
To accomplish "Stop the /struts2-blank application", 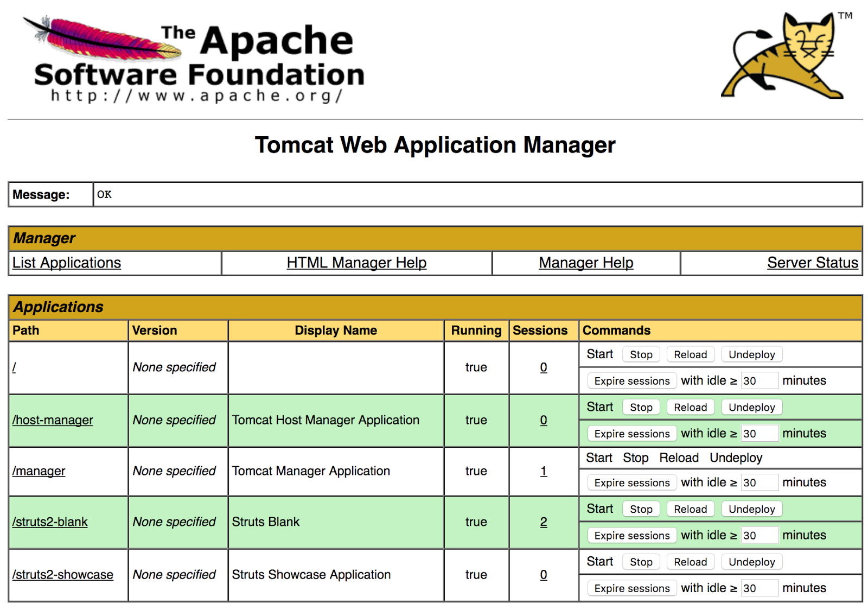I will [x=641, y=509].
